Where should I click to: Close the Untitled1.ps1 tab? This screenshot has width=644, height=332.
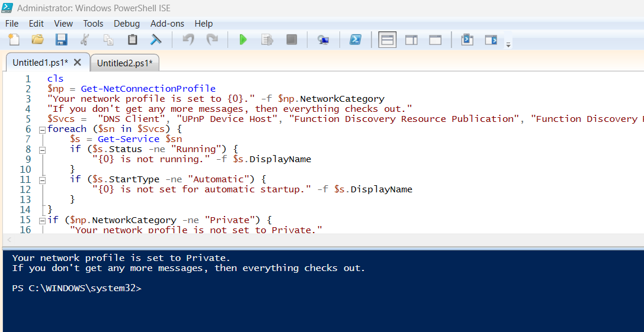point(77,62)
